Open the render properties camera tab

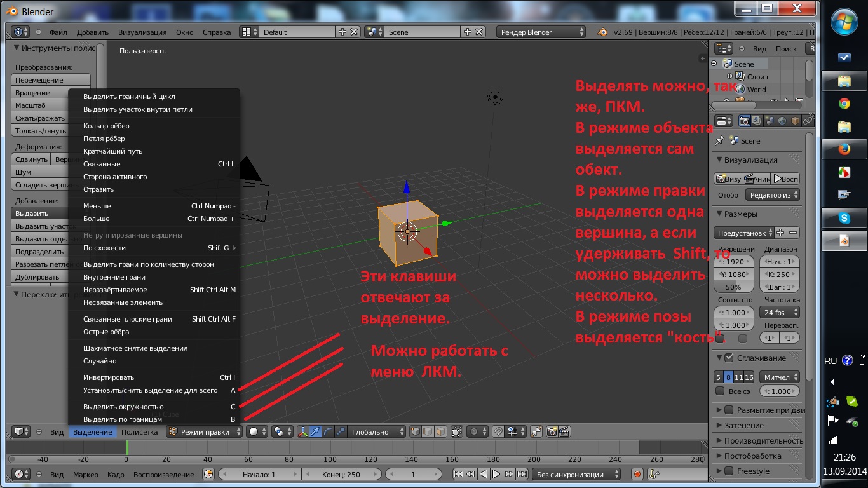click(x=744, y=121)
